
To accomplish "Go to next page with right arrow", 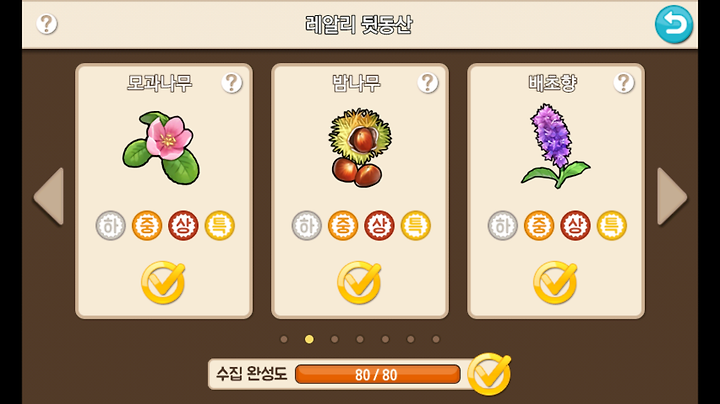I will (672, 196).
